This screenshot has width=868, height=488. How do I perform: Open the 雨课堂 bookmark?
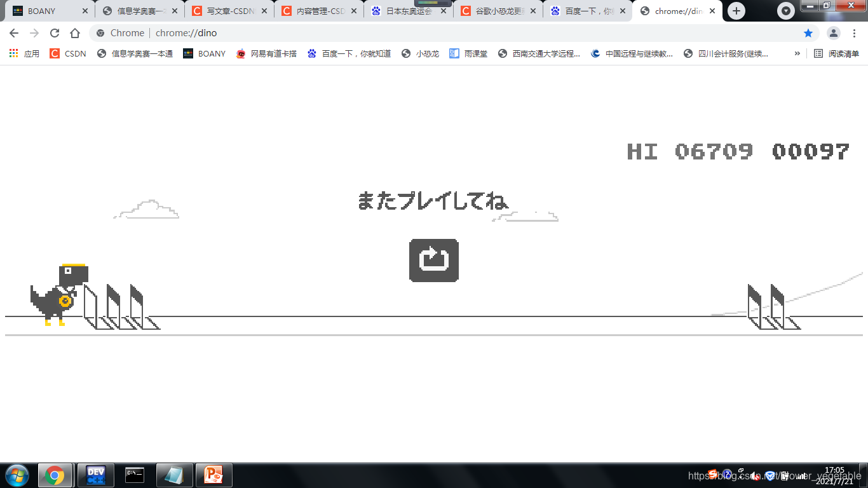[468, 53]
